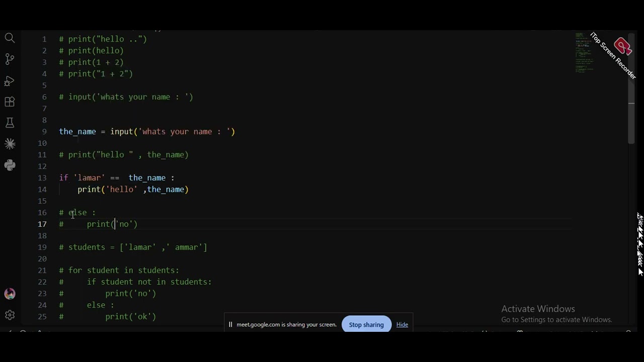Click line number 19 in the gutter
Image resolution: width=644 pixels, height=362 pixels.
coord(42,247)
